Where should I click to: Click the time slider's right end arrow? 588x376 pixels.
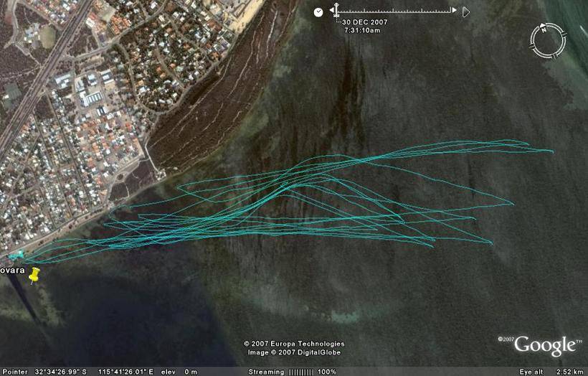[466, 11]
